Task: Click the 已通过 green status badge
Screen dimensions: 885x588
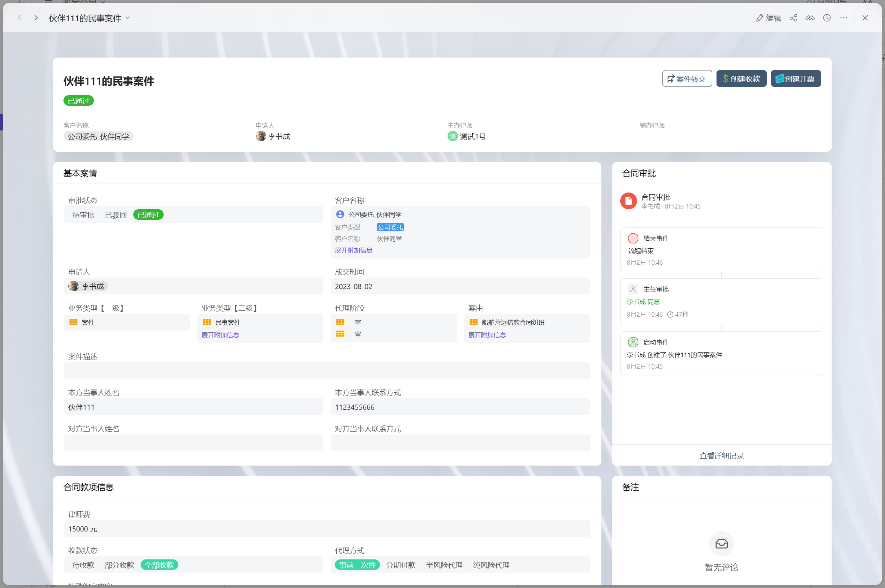Action: coord(78,100)
